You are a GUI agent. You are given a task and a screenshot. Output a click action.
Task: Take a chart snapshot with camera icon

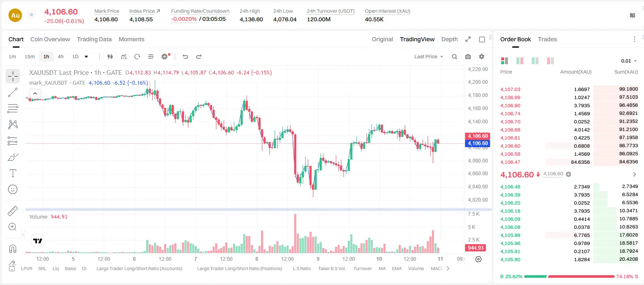tap(468, 57)
